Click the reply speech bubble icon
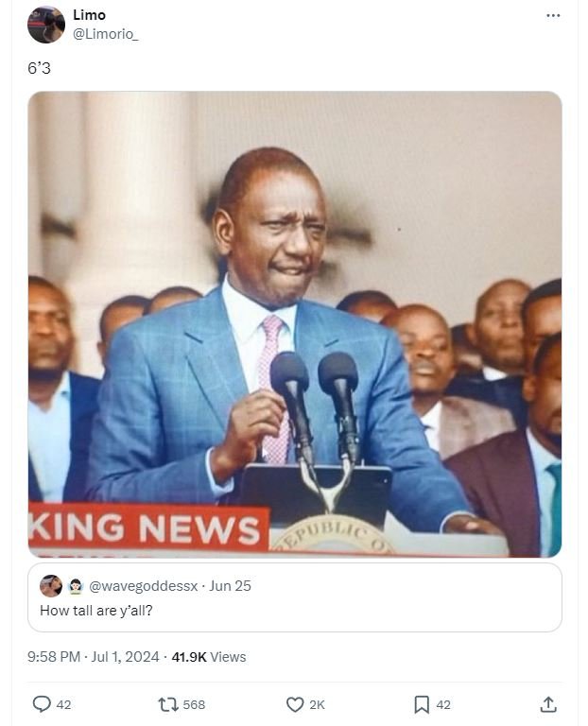Screen dimensions: 588x726 click(x=42, y=704)
